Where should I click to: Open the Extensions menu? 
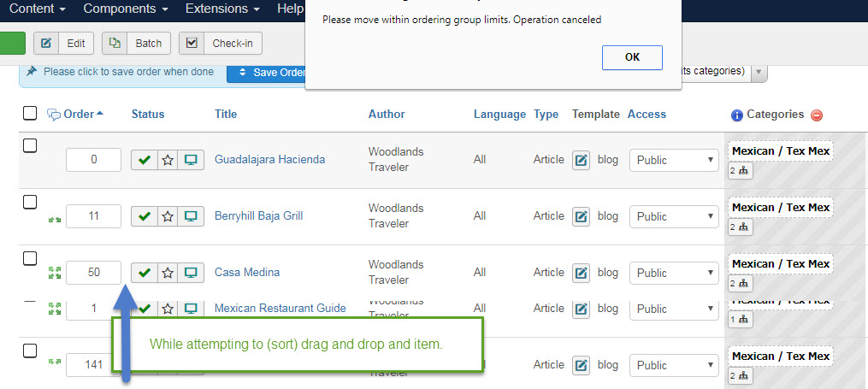(221, 9)
